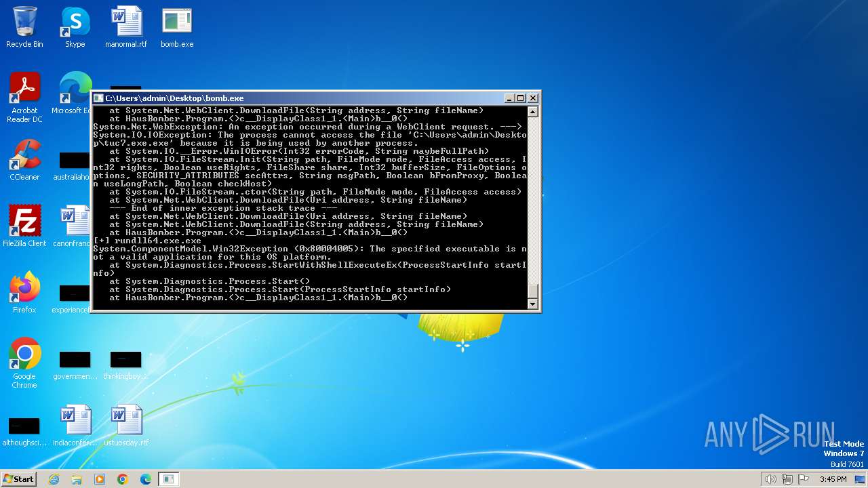Click 'at System.Diagnostics.Process.Start()' line
Viewport: 868px width, 488px height.
210,281
